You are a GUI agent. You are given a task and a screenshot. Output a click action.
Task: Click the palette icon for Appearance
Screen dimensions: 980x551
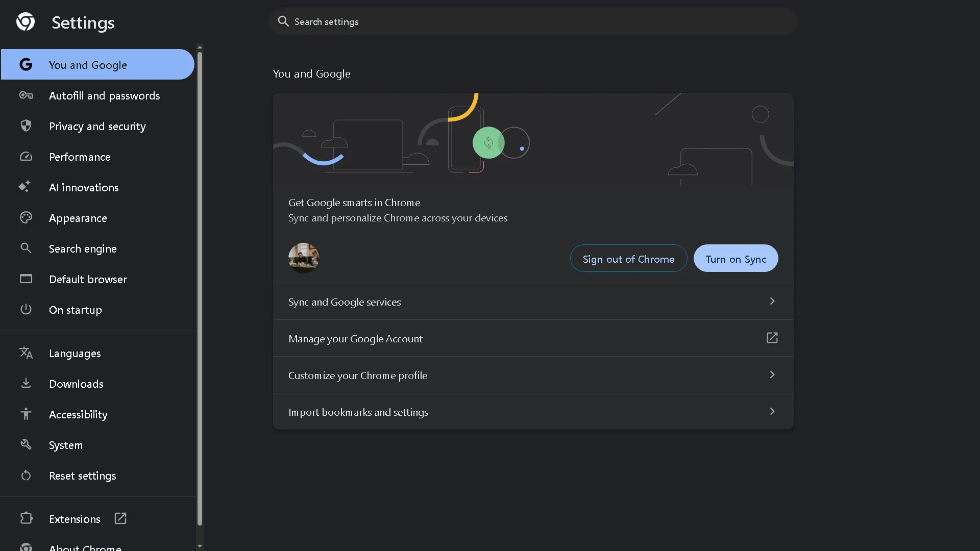pos(26,217)
